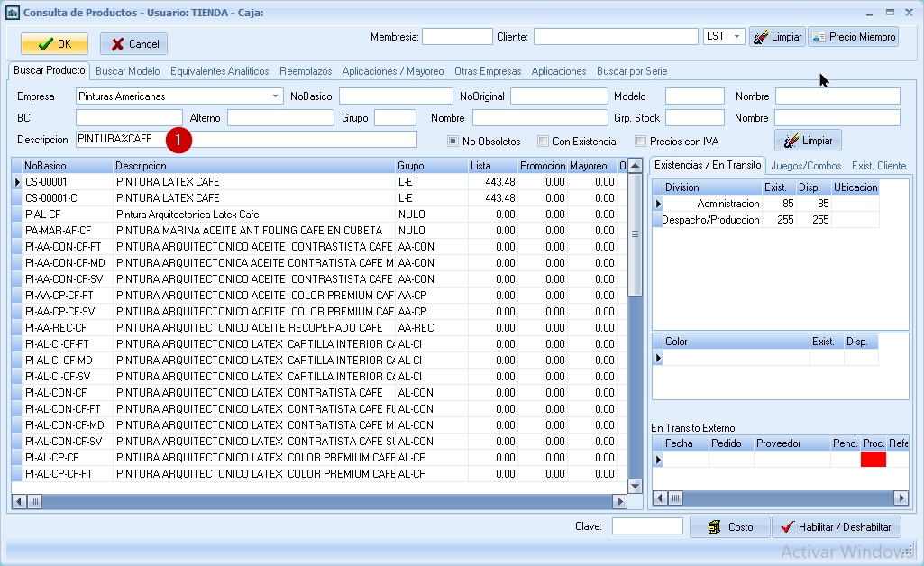Sort the list by Descripcion column header
This screenshot has width=924, height=566.
pyautogui.click(x=252, y=166)
